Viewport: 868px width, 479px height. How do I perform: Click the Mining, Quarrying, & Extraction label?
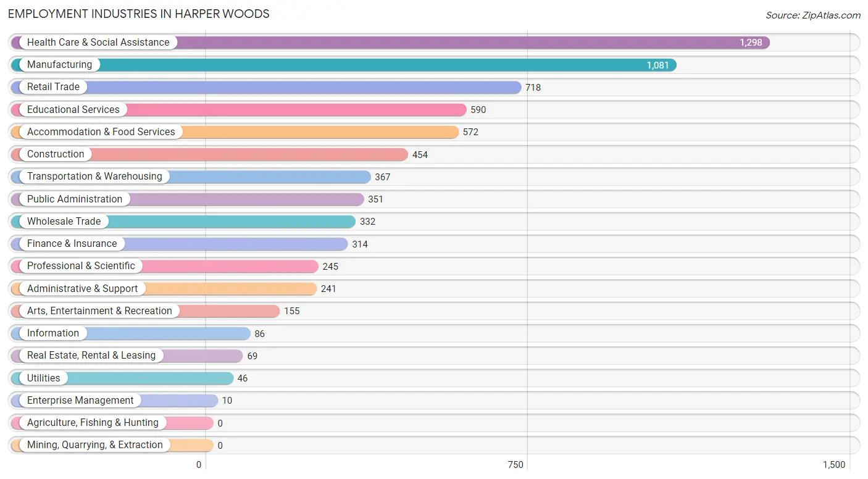(x=95, y=444)
